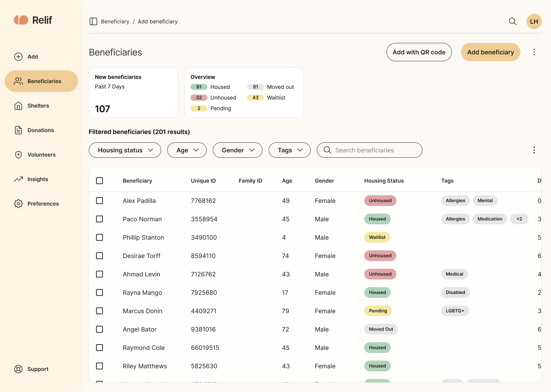Screen dimensions: 551x392
Task: Click the Housing Status column header
Action: click(384, 181)
